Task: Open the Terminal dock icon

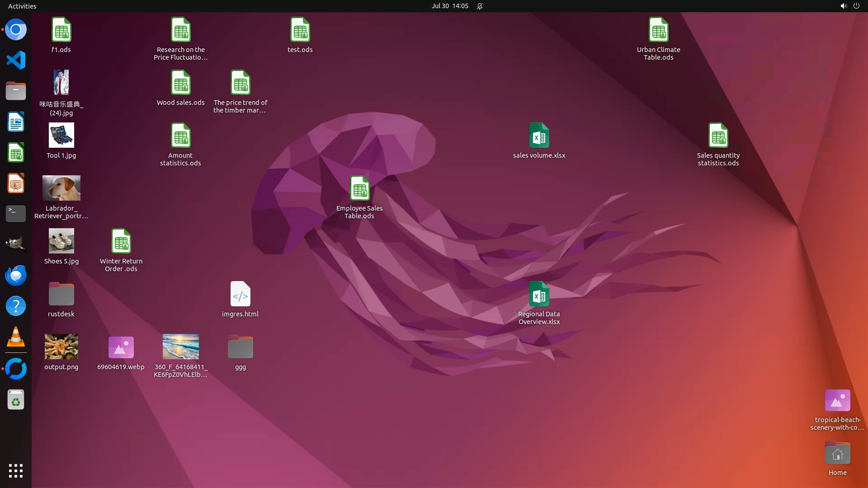Action: click(x=16, y=214)
